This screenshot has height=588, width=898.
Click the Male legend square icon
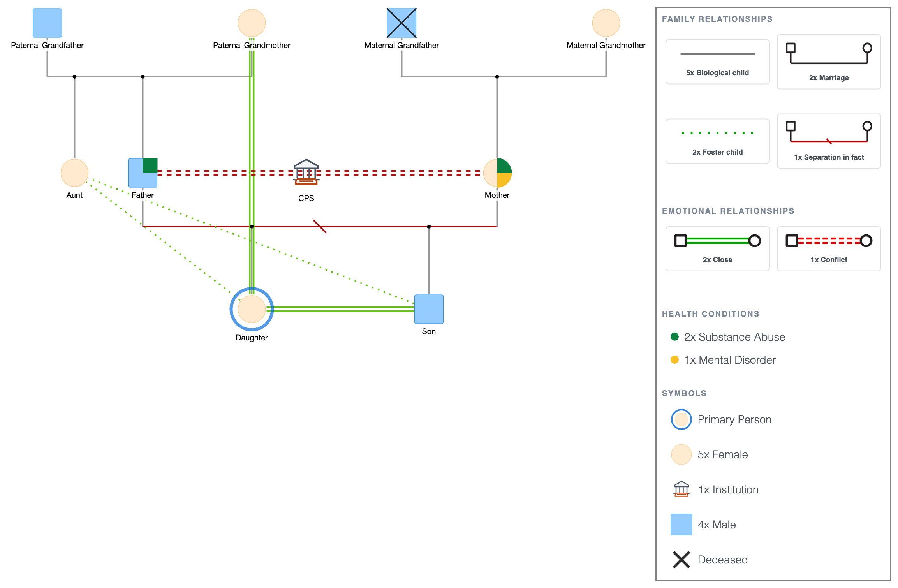[681, 525]
